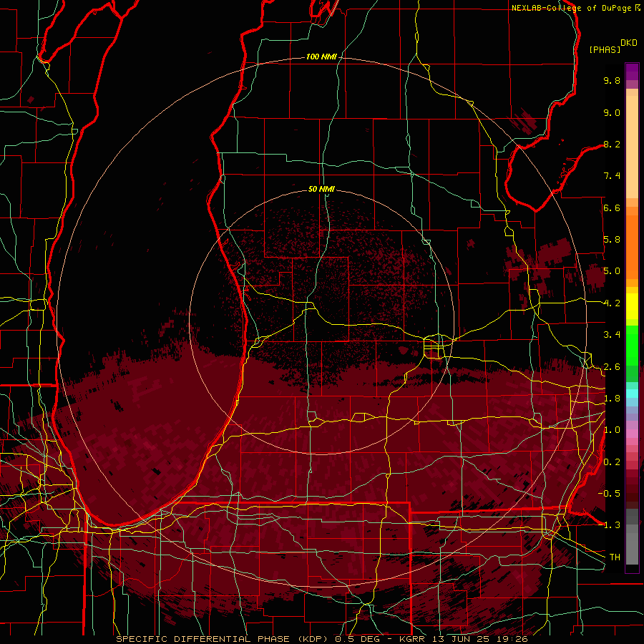Click the [PHAS] legend label

(x=605, y=49)
